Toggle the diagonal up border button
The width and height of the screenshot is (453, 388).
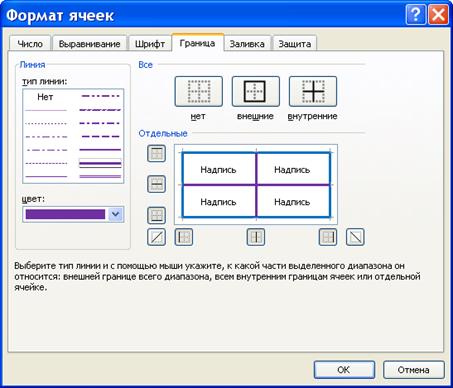pos(156,237)
